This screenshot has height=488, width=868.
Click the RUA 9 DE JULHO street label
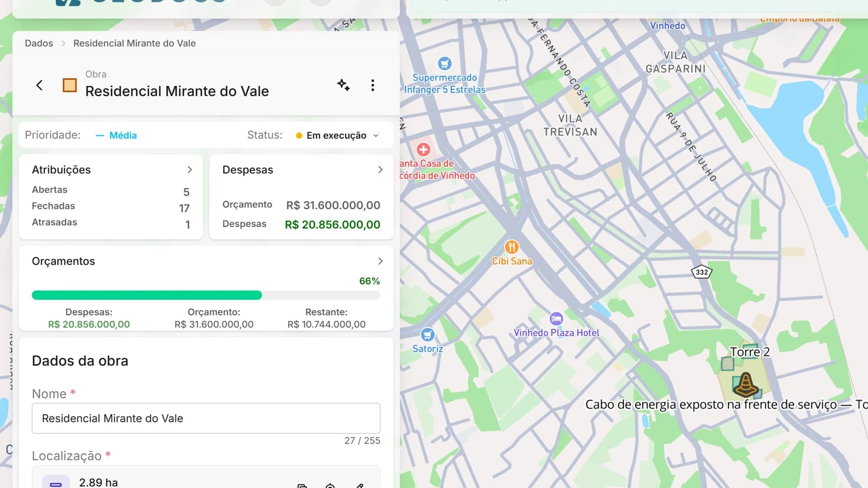[691, 146]
